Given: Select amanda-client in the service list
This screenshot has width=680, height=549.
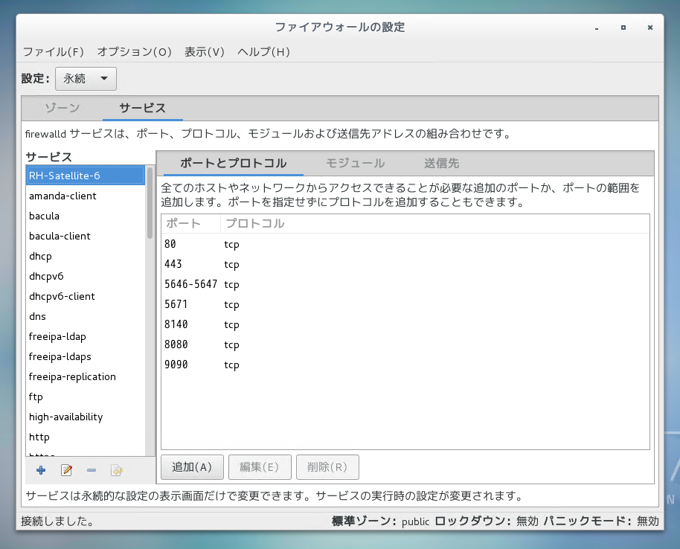Looking at the screenshot, I should 85,196.
